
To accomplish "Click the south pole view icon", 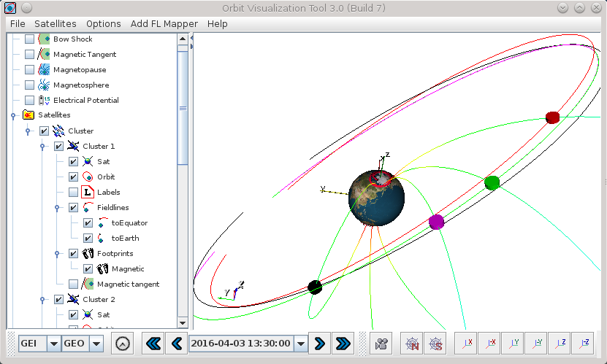I will tap(435, 344).
